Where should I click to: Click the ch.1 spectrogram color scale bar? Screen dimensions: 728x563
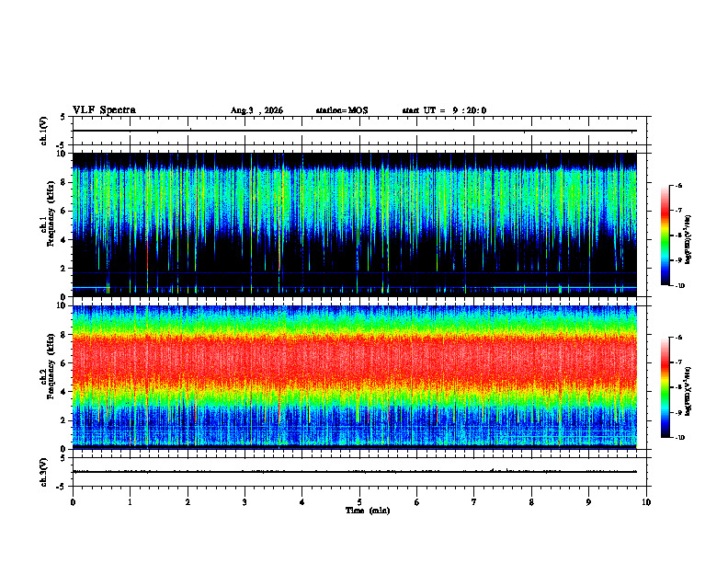click(665, 236)
